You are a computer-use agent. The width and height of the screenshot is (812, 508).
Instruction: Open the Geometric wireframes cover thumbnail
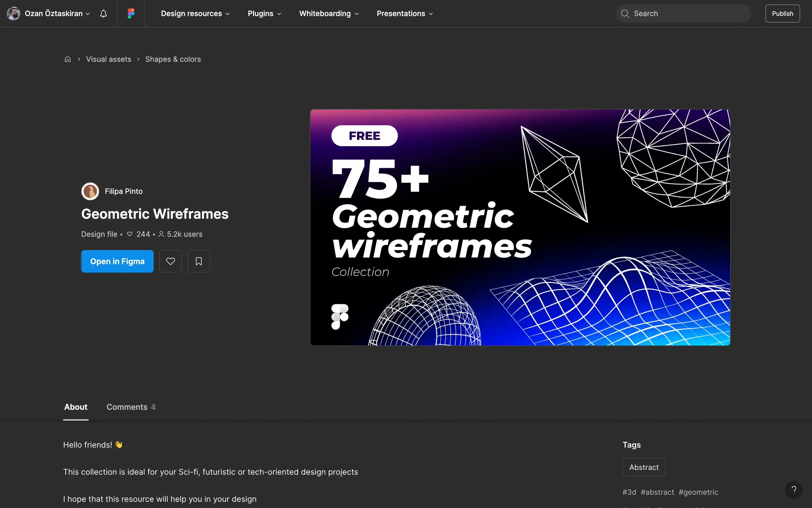(520, 227)
